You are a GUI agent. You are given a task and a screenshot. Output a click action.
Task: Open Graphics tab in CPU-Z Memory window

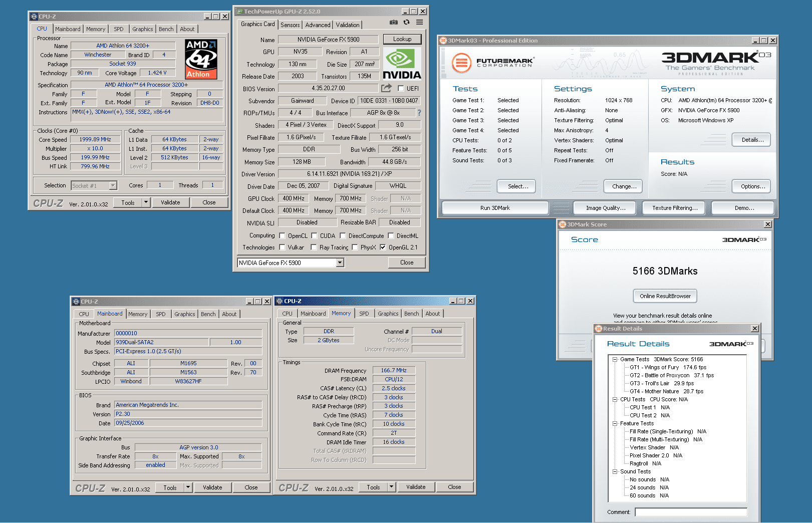(388, 314)
